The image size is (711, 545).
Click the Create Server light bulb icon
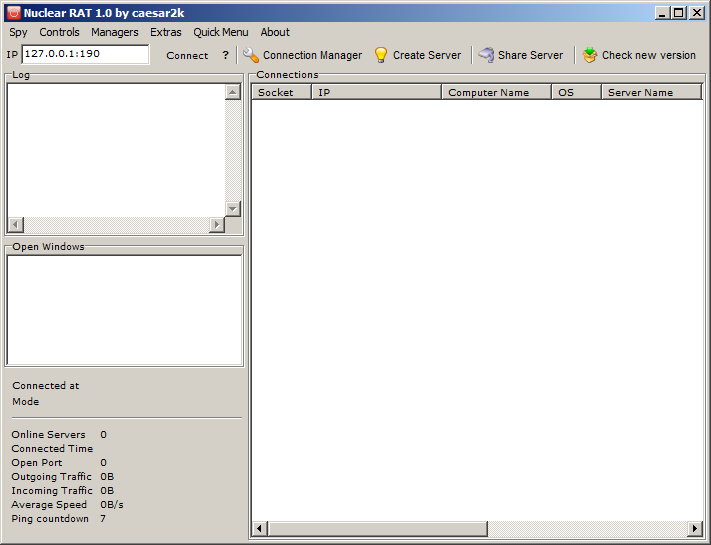(x=381, y=55)
